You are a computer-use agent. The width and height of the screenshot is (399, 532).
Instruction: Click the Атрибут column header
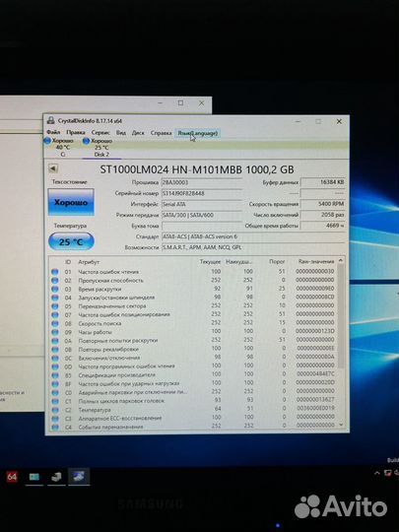89,262
